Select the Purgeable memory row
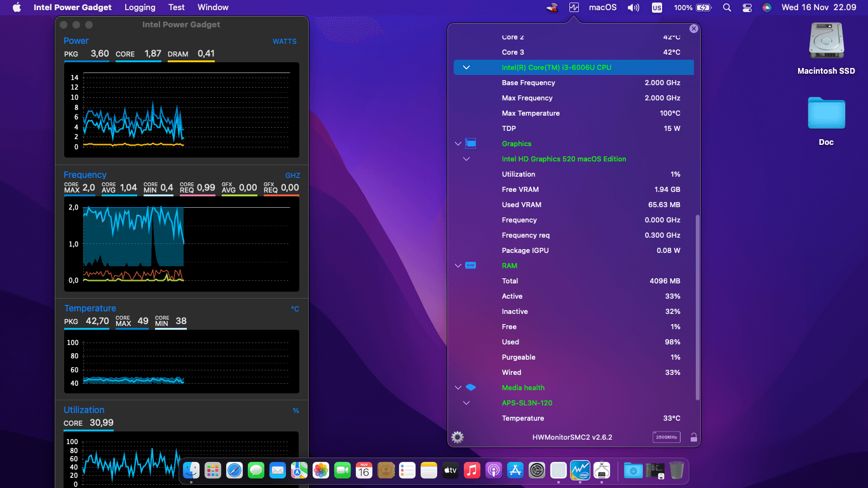Image resolution: width=868 pixels, height=488 pixels. (x=574, y=357)
